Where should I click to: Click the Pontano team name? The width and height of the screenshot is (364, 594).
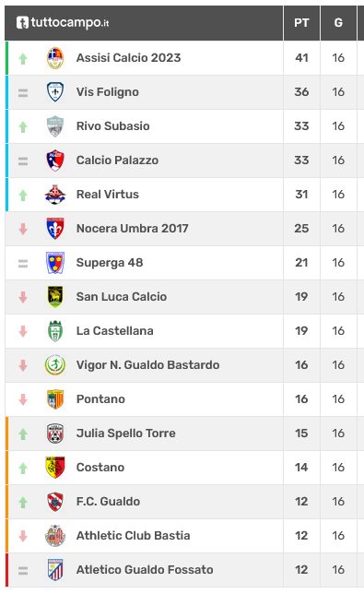[x=100, y=398]
